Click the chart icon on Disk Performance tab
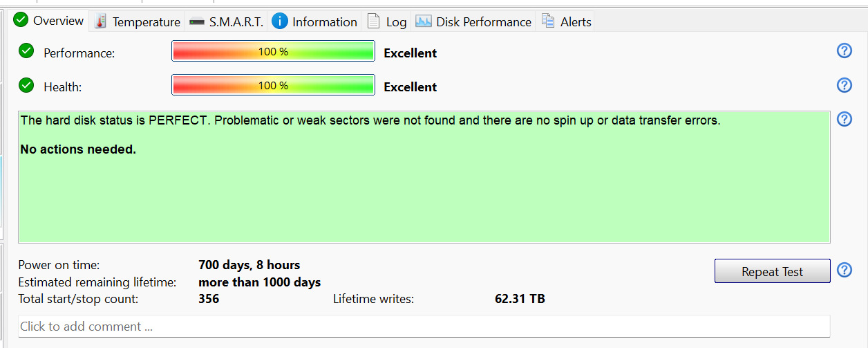 [x=424, y=21]
